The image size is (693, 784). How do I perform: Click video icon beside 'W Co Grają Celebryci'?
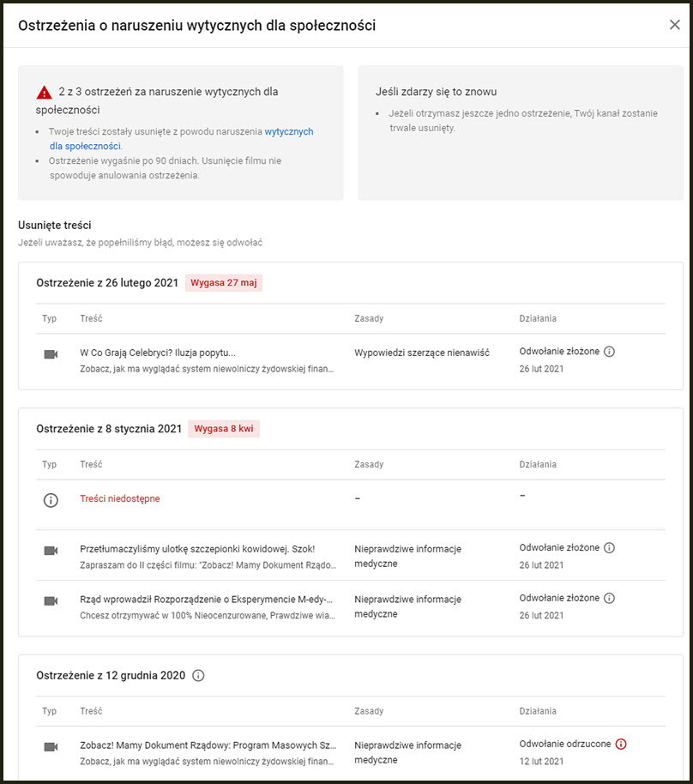pyautogui.click(x=51, y=354)
